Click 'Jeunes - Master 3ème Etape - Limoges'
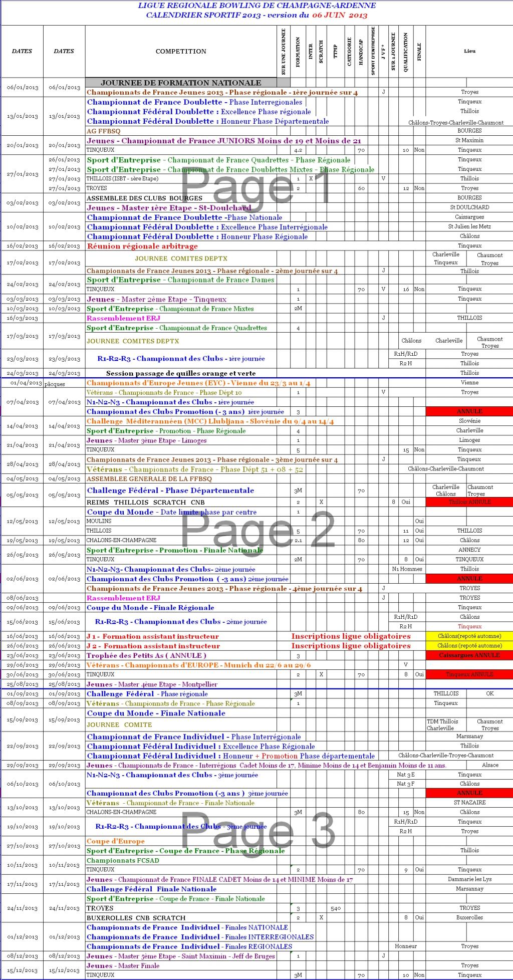Viewport: 513px width, 980px height. (x=146, y=440)
